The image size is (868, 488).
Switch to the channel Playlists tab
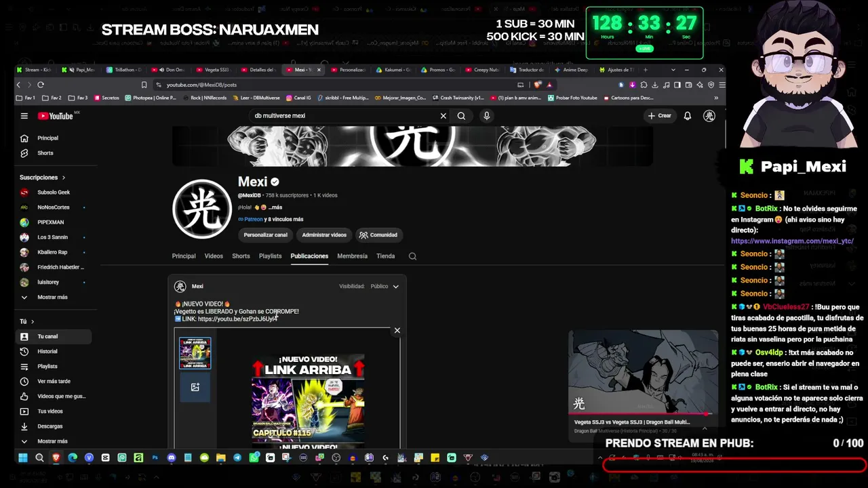pyautogui.click(x=270, y=256)
